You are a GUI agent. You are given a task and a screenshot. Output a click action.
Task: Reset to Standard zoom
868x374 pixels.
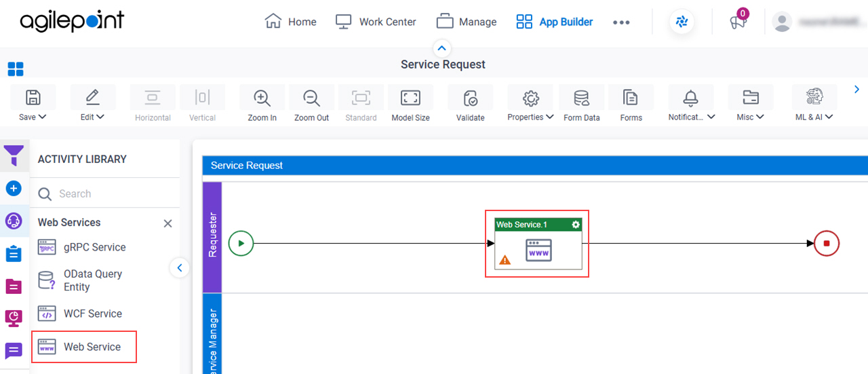(361, 103)
